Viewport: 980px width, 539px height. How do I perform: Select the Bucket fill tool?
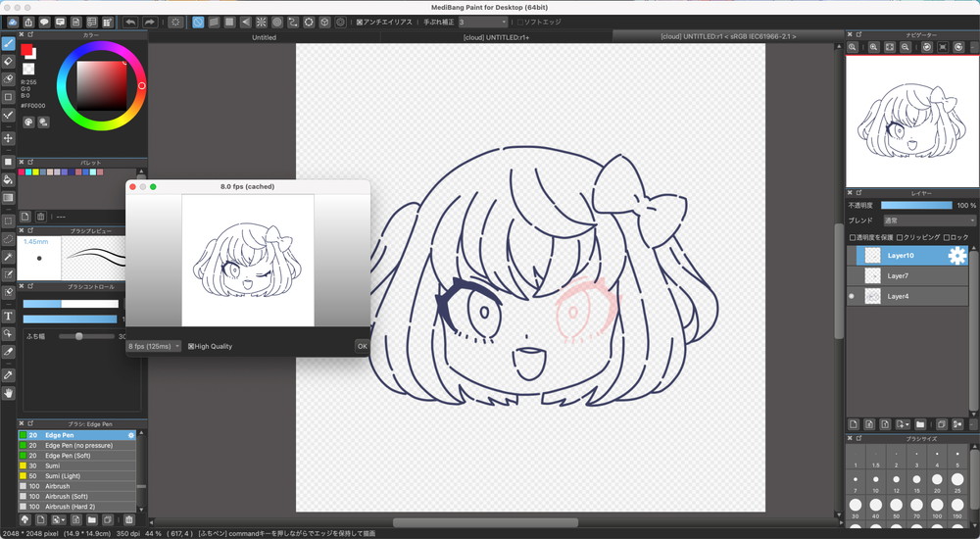point(9,179)
